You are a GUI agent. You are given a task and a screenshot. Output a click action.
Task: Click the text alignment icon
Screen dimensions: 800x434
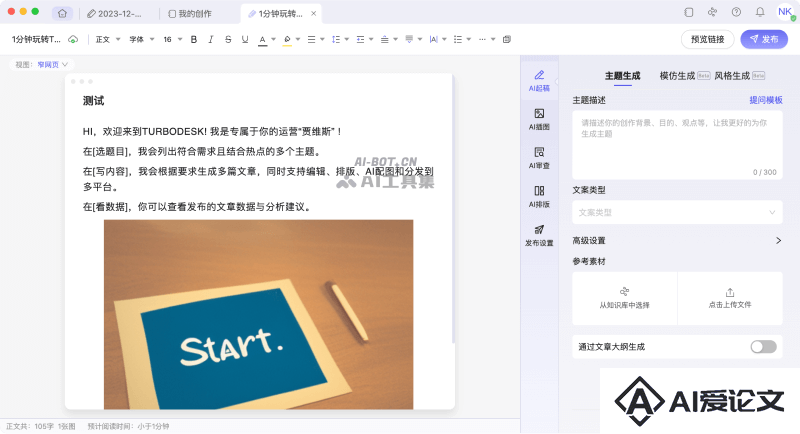click(x=311, y=39)
